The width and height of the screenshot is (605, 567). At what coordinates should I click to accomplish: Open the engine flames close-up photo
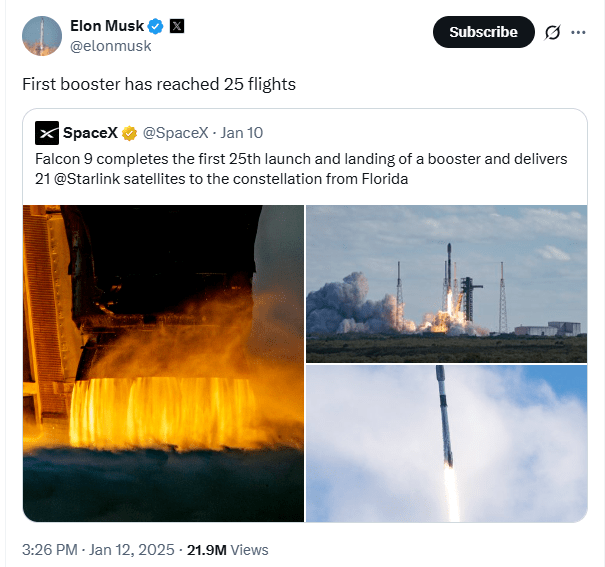point(163,363)
